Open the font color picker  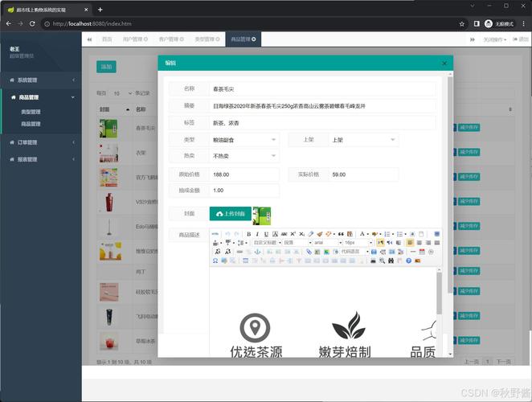click(362, 234)
